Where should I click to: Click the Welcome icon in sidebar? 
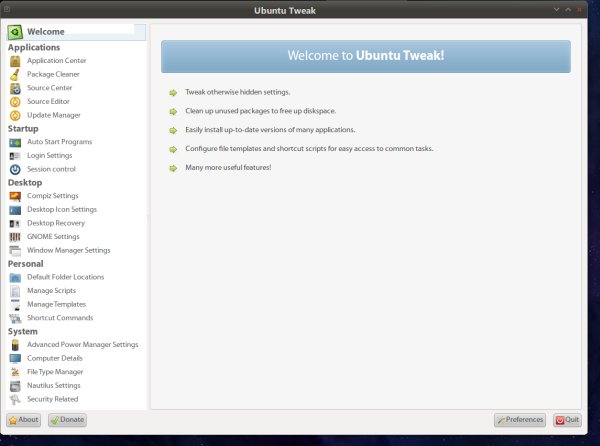point(15,32)
